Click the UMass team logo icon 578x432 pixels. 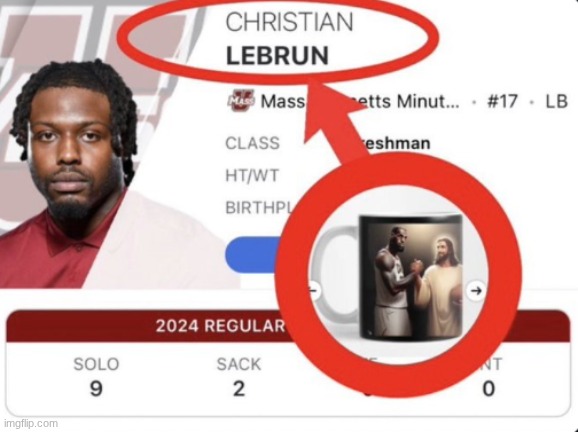pyautogui.click(x=241, y=100)
